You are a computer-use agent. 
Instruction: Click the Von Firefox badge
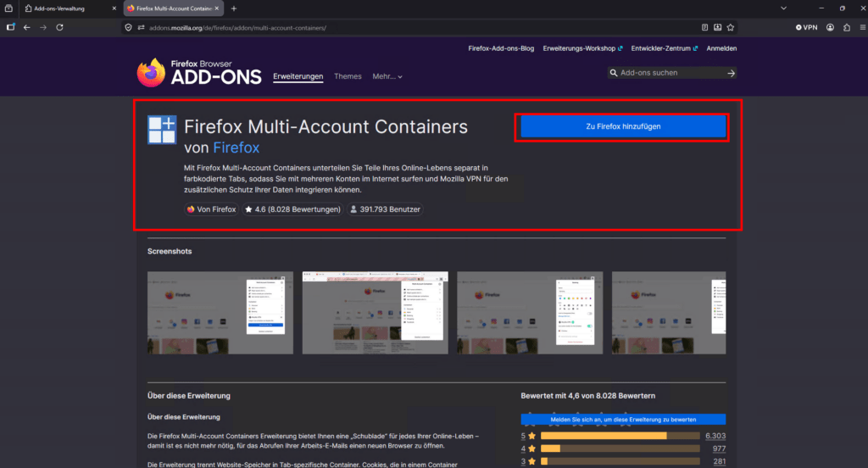[x=211, y=209]
